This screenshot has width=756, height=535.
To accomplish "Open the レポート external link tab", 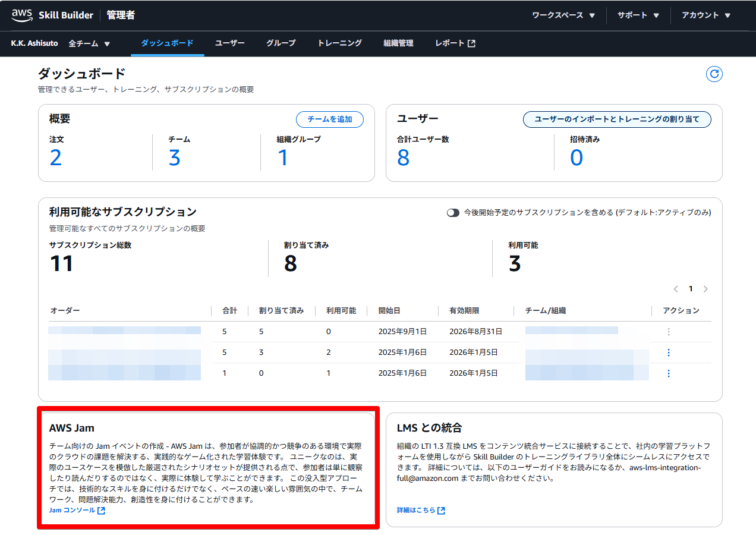I will pos(455,43).
